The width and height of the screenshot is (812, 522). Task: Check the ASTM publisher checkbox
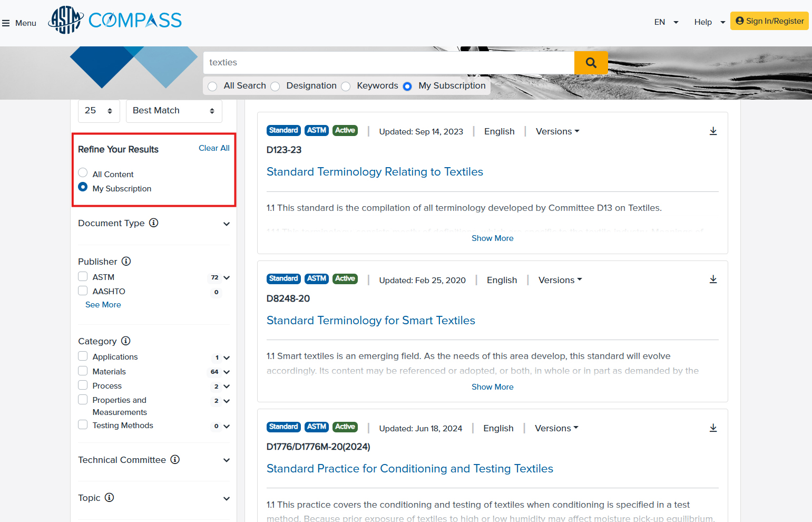point(83,277)
